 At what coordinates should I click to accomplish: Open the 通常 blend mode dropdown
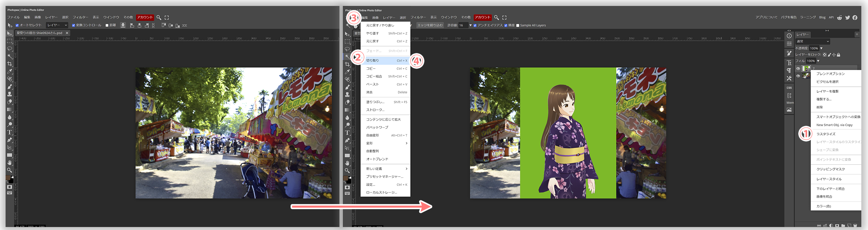(813, 41)
